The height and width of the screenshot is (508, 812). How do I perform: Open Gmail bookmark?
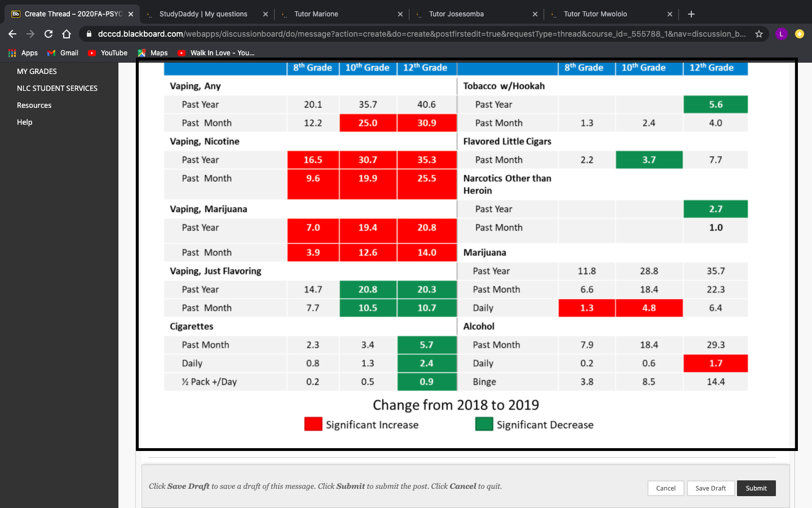[63, 53]
